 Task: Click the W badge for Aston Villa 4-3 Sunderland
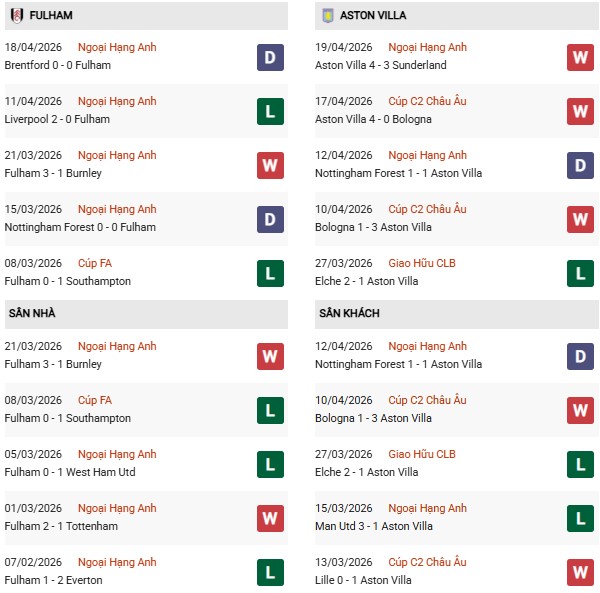tap(580, 57)
